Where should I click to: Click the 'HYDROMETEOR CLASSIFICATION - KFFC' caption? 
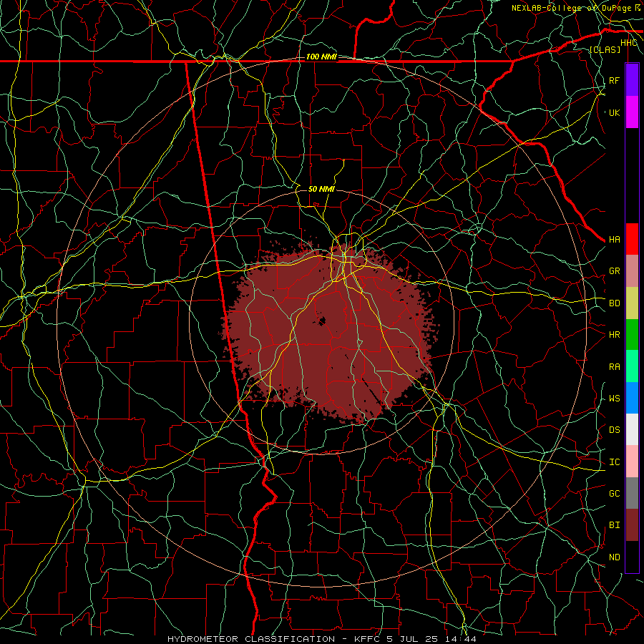tap(275, 639)
